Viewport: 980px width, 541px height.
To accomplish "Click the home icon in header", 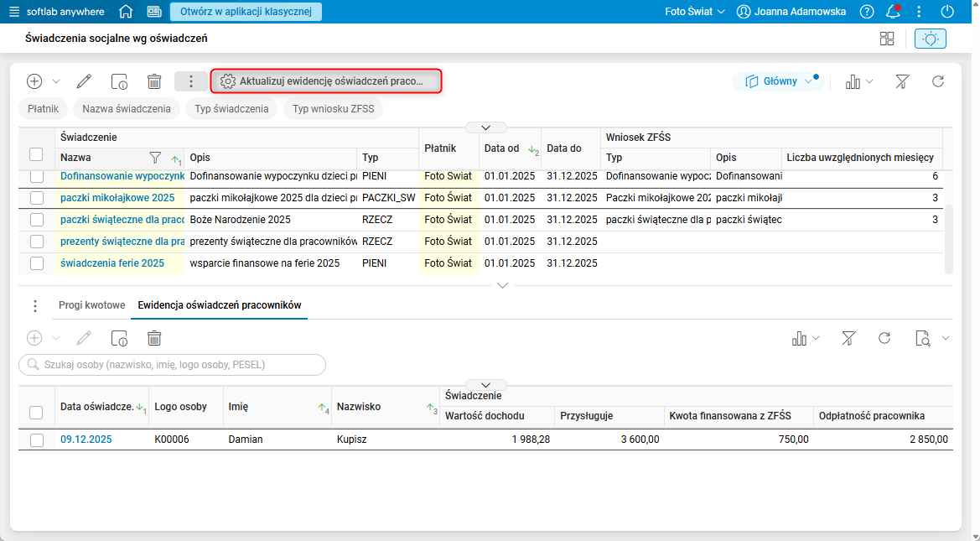I will 126,12.
